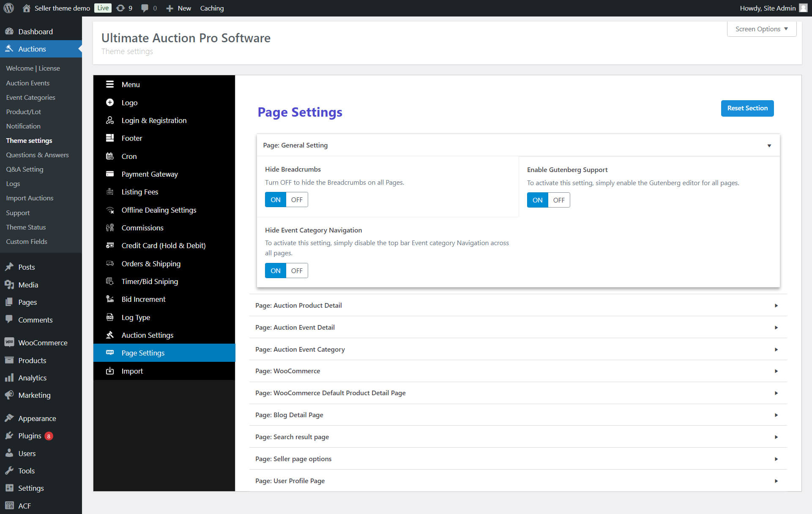Expand Page: WooCommerce section
The width and height of the screenshot is (812, 514).
(518, 371)
